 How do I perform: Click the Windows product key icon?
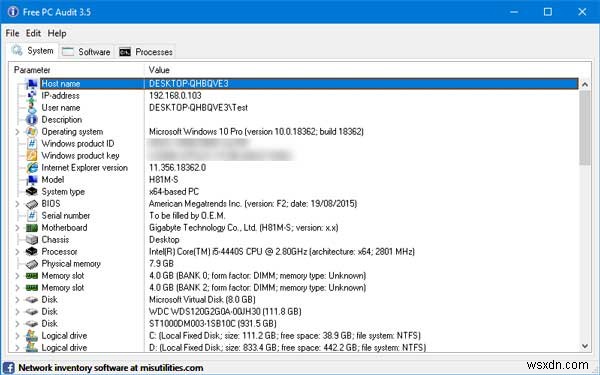click(x=32, y=156)
